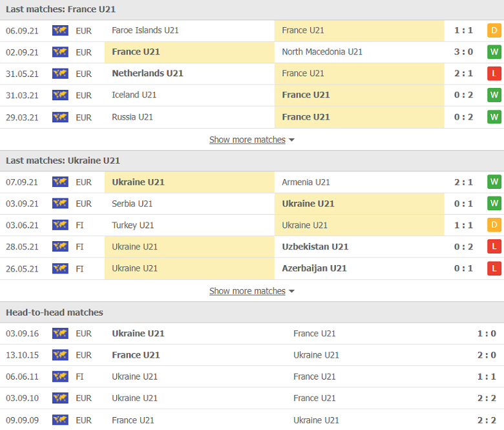Open Iceland U21 team link
Screen dimensions: 504x430
[134, 95]
